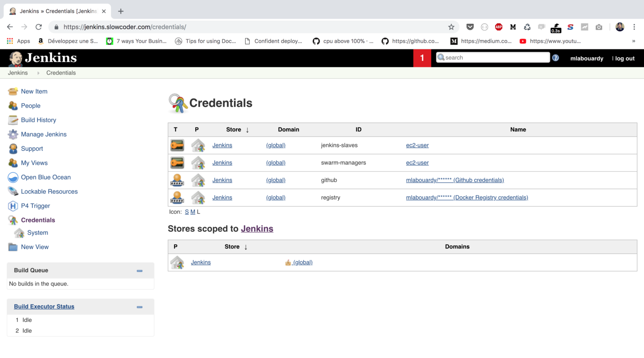Open the Github credentials entry link

pyautogui.click(x=455, y=180)
